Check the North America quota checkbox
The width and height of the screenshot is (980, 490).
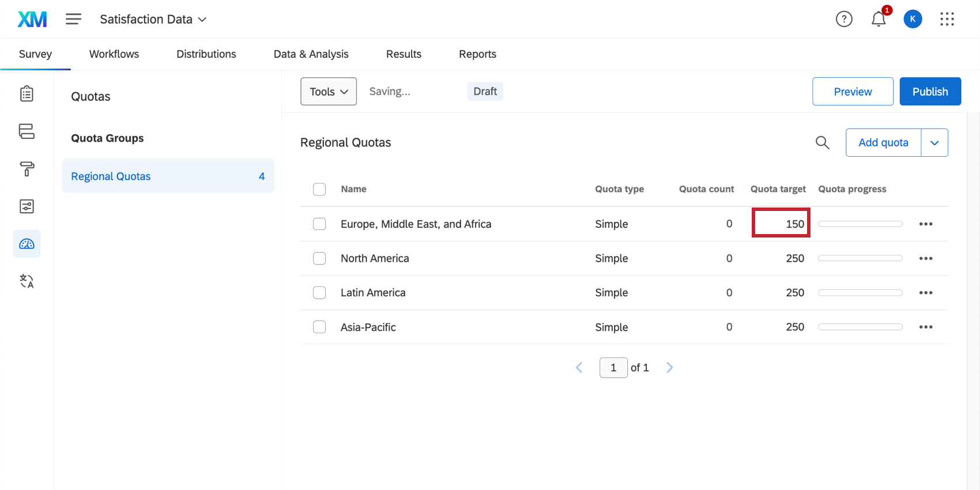point(319,258)
